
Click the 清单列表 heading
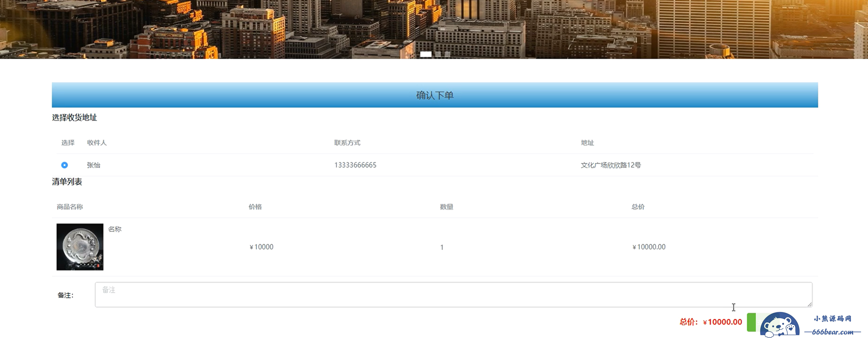(x=67, y=182)
